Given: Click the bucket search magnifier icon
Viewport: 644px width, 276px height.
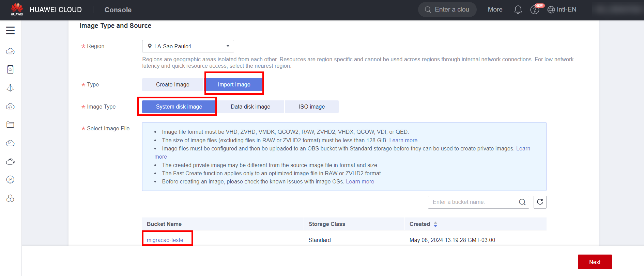Looking at the screenshot, I should coord(522,202).
